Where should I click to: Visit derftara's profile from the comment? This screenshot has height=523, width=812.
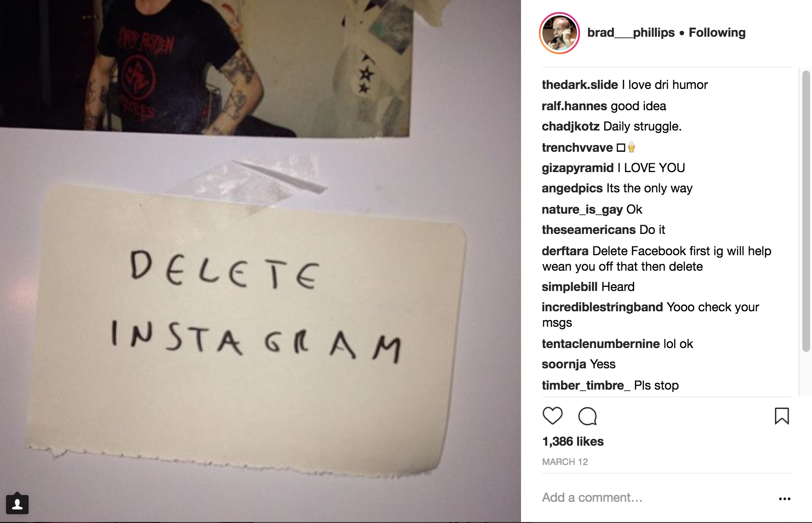[x=565, y=251]
